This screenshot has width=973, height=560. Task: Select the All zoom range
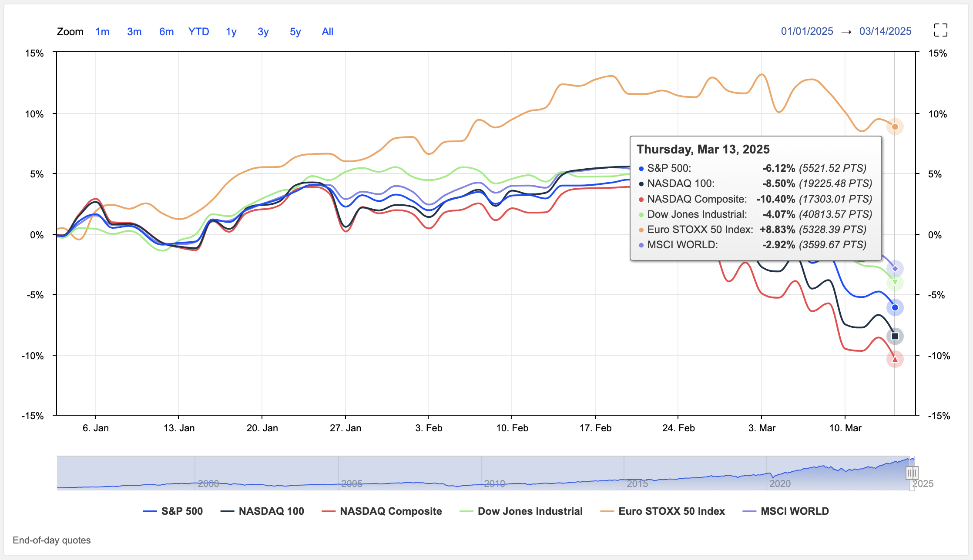[x=328, y=32]
